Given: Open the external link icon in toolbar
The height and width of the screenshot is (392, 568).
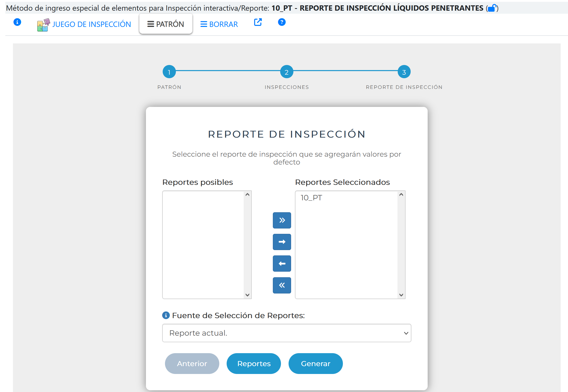Looking at the screenshot, I should [258, 22].
